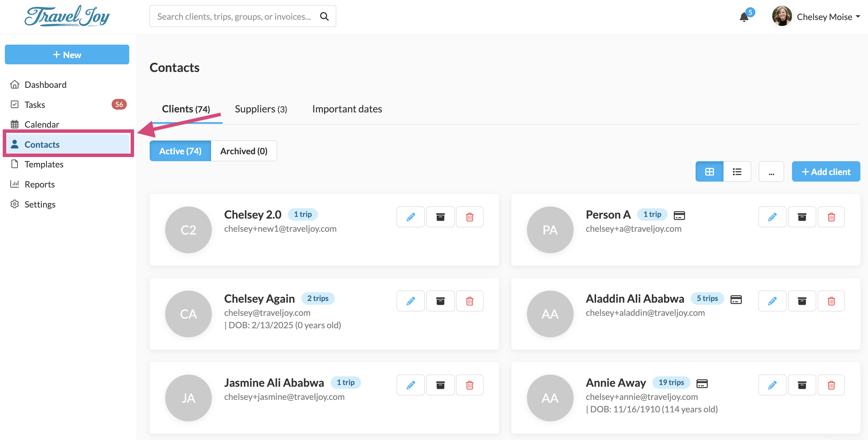
Task: Archive the Jasmine Ali Ababwa client
Action: (x=440, y=385)
